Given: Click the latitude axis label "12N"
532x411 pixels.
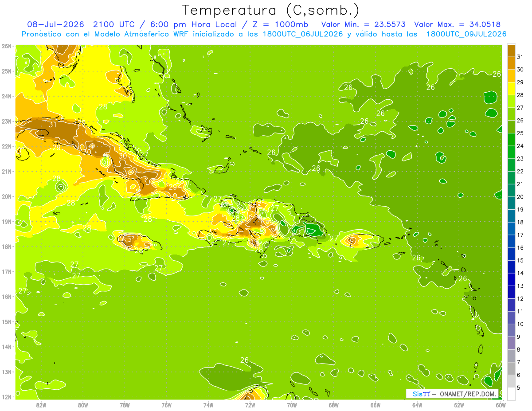Looking at the screenshot, I should 7,397.
